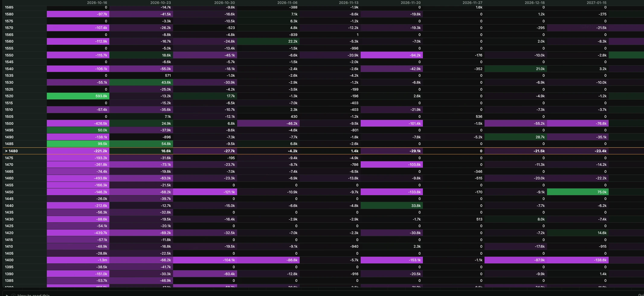Click the -426.5k cell in row 1500
The height and width of the screenshot is (296, 644).
(78, 124)
